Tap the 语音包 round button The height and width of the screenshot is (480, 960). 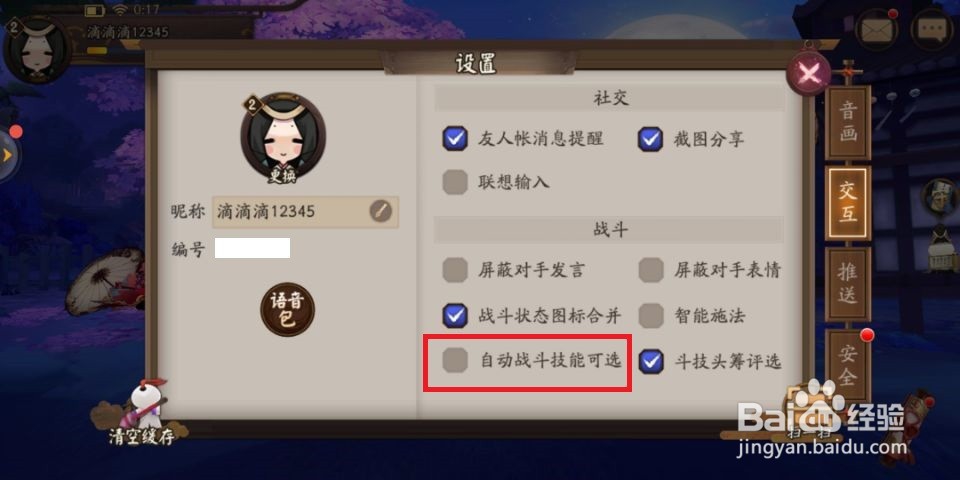click(287, 310)
